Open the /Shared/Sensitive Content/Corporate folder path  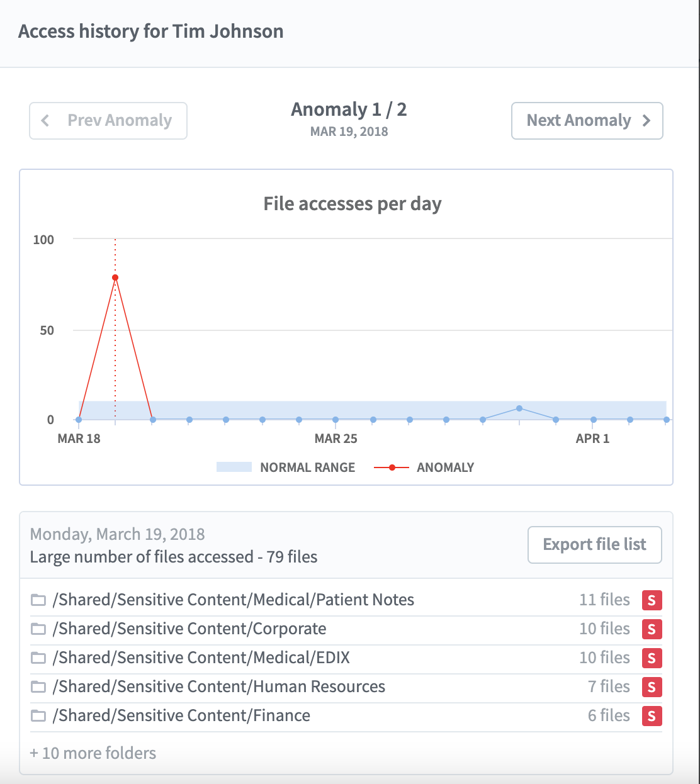[x=189, y=629]
